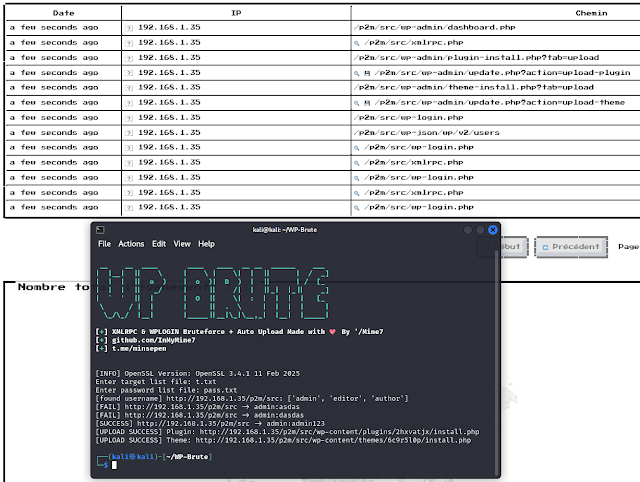Image resolution: width=640 pixels, height=482 pixels.
Task: Click the IP info icon in upload-plugin row
Action: tap(129, 73)
